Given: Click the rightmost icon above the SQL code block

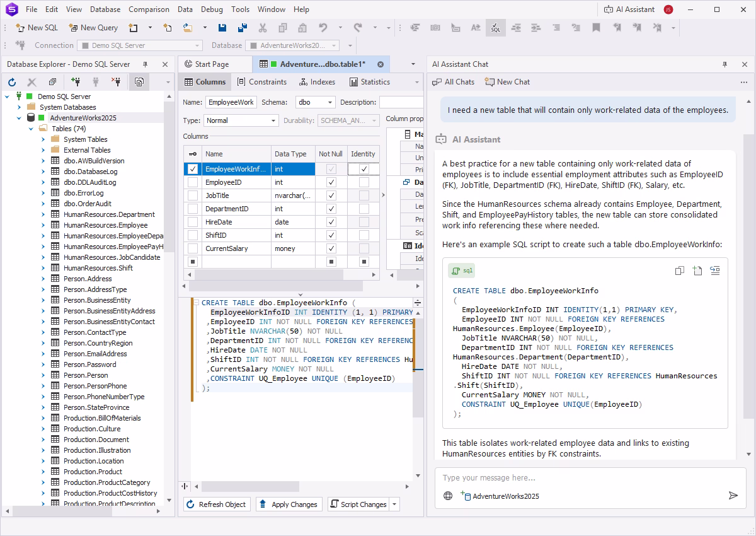Looking at the screenshot, I should click(714, 271).
